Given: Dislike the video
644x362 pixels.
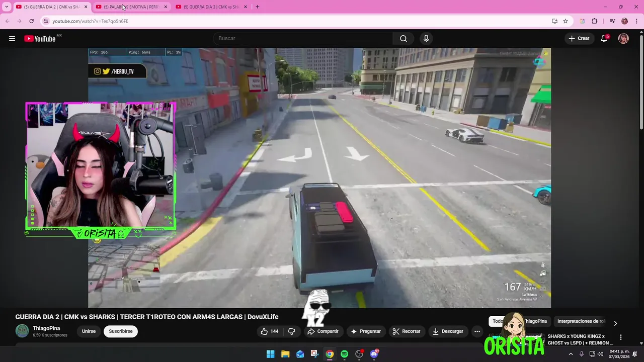Looking at the screenshot, I should (x=291, y=331).
